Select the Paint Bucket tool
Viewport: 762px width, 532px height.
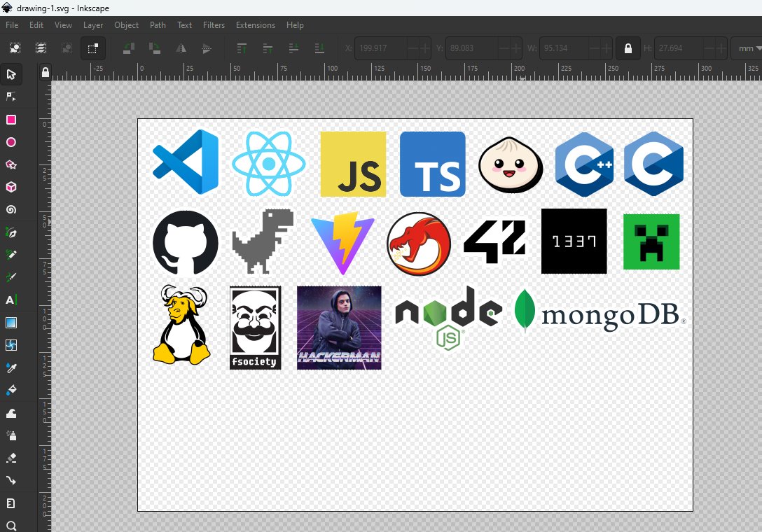11,390
